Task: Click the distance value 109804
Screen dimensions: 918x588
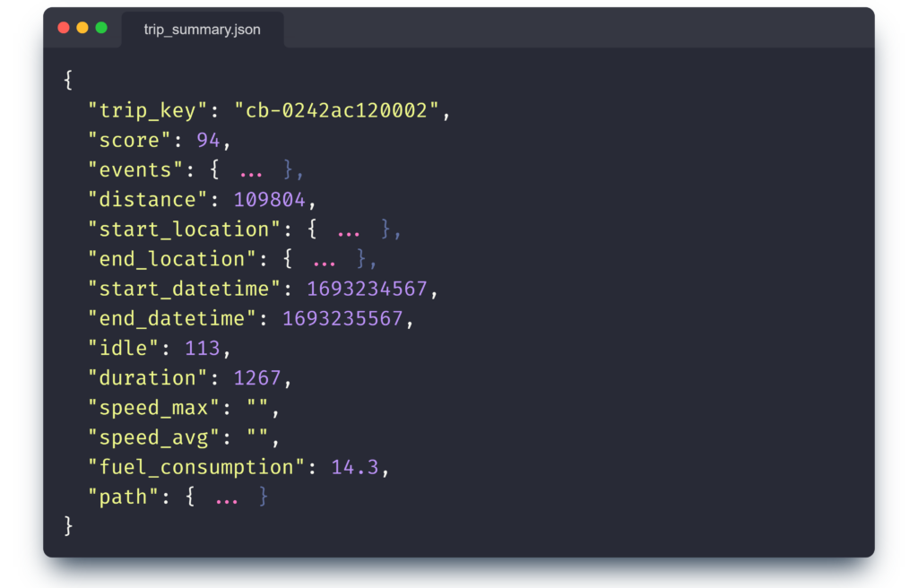Action: 269,200
